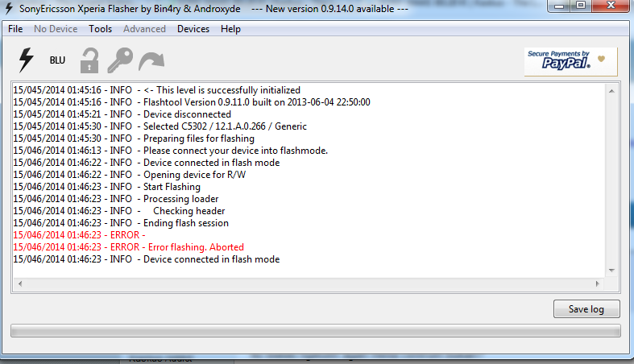This screenshot has height=364, width=634.
Task: Click the 'Opening device for R/W' log line
Action: pyautogui.click(x=130, y=175)
